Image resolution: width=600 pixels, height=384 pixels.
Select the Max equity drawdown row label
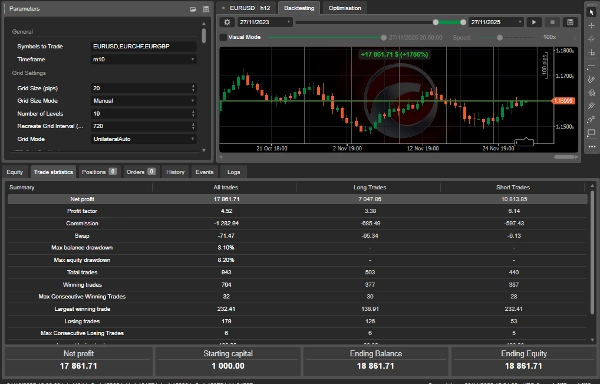click(x=82, y=260)
